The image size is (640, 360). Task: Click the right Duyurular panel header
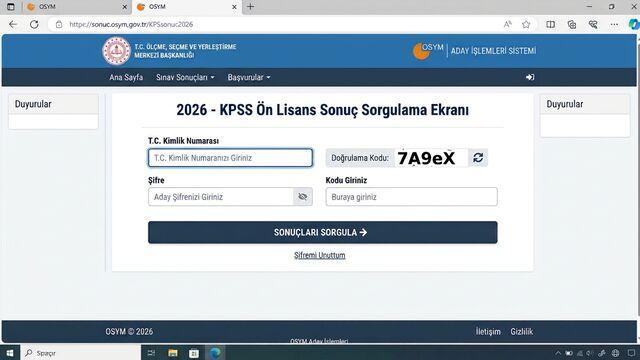pos(585,104)
